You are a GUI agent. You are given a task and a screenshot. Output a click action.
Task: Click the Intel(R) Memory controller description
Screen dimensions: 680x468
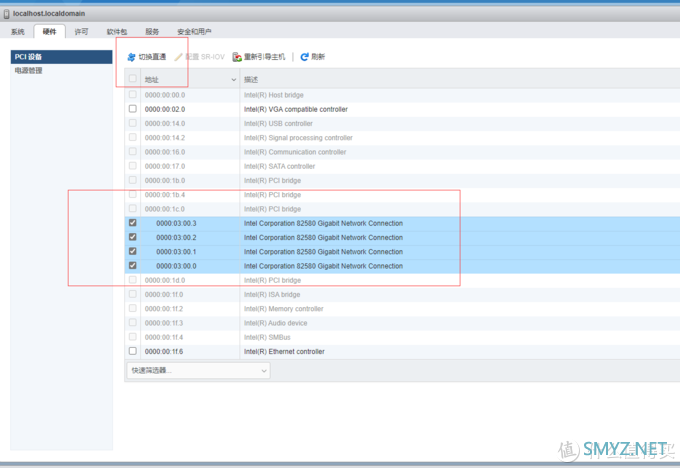pos(284,309)
